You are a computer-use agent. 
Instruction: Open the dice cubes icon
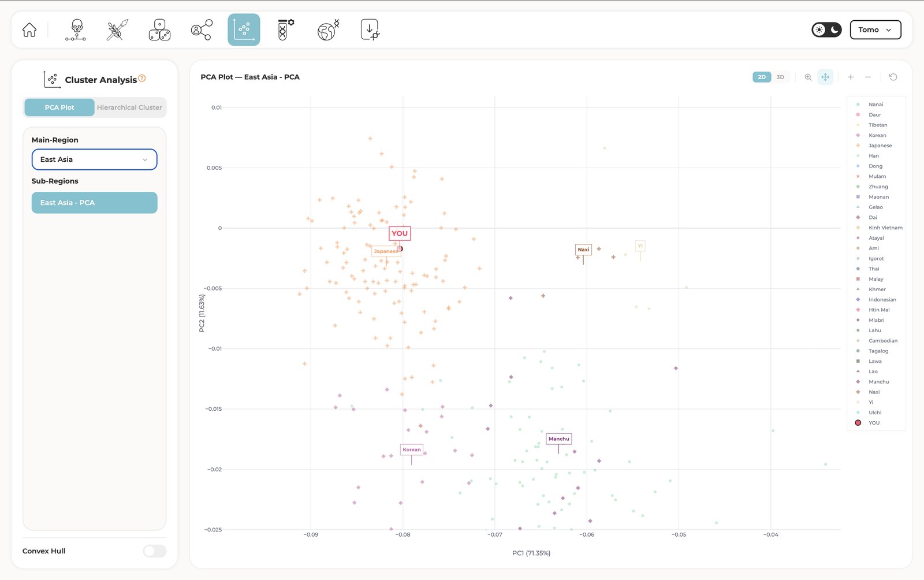coord(159,29)
